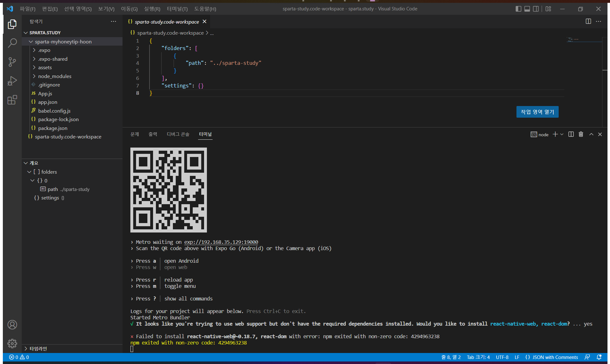Select the Terminal panel tab

click(x=205, y=134)
